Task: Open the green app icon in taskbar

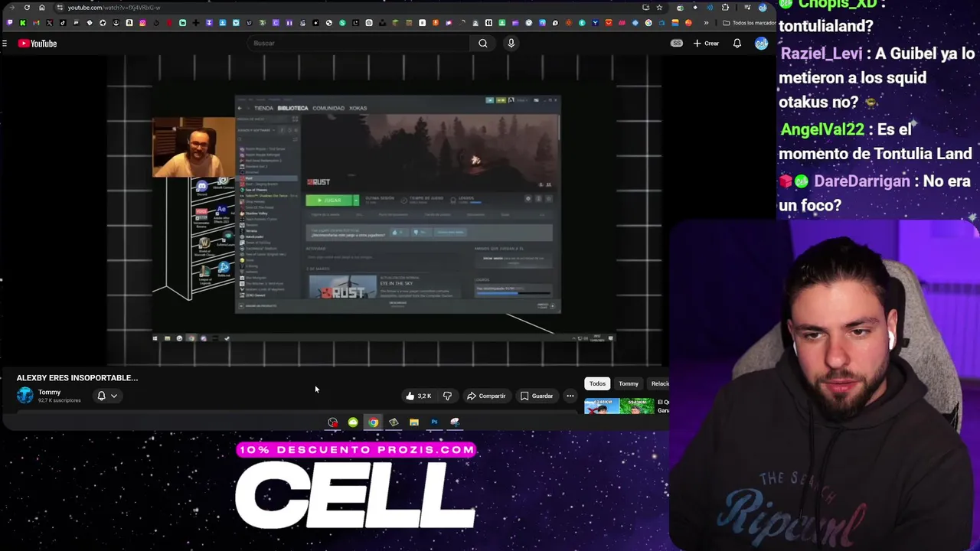Action: [x=353, y=422]
